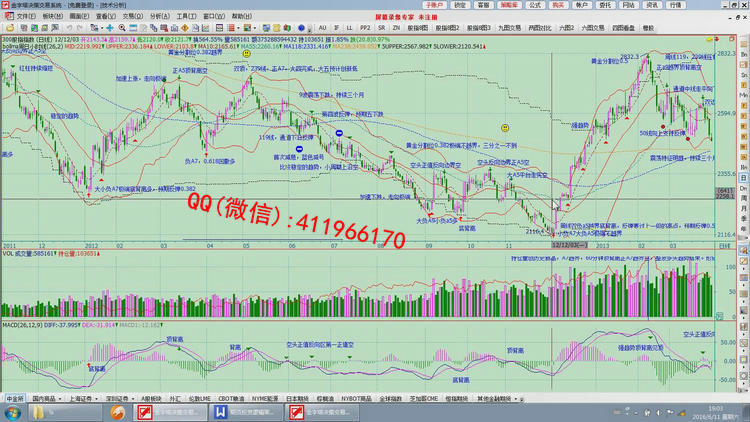Viewport: 750px width, 422px height.
Task: Select the 全球指数 bottom tab
Action: [x=390, y=398]
